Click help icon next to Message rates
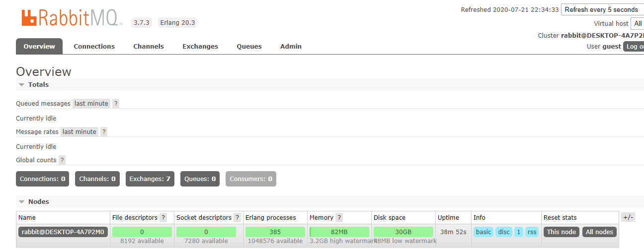The image size is (644, 251). tap(104, 132)
